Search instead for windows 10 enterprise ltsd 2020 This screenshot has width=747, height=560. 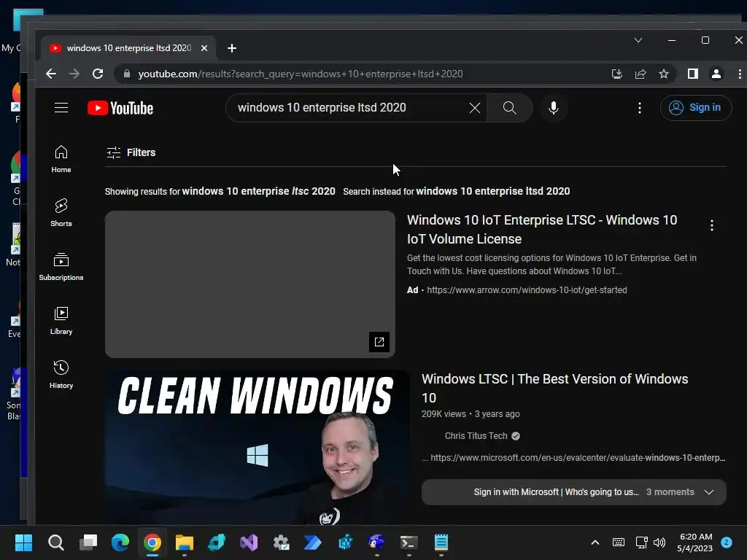pos(492,191)
